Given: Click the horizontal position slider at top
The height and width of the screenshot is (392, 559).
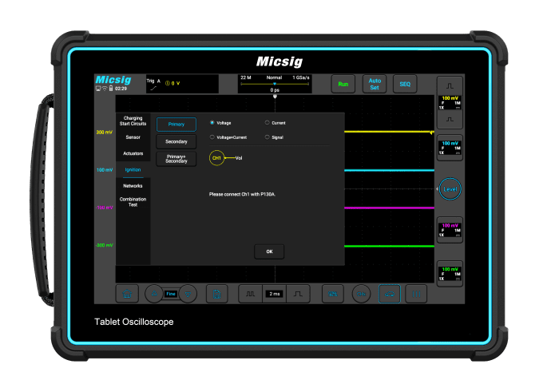Looking at the screenshot, I should (x=274, y=83).
